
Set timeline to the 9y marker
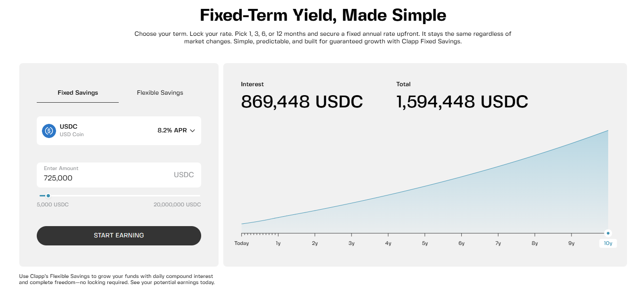click(571, 243)
